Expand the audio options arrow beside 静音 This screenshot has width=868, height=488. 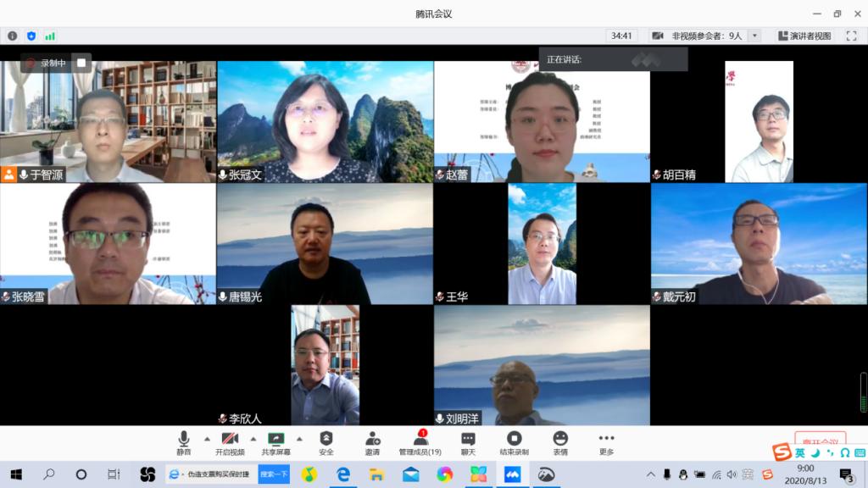(207, 439)
